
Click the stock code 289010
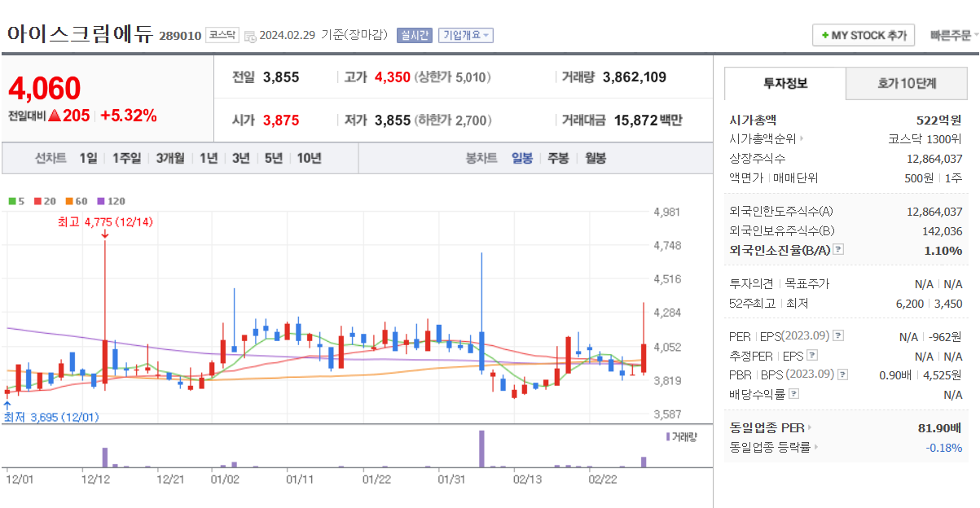tap(180, 36)
